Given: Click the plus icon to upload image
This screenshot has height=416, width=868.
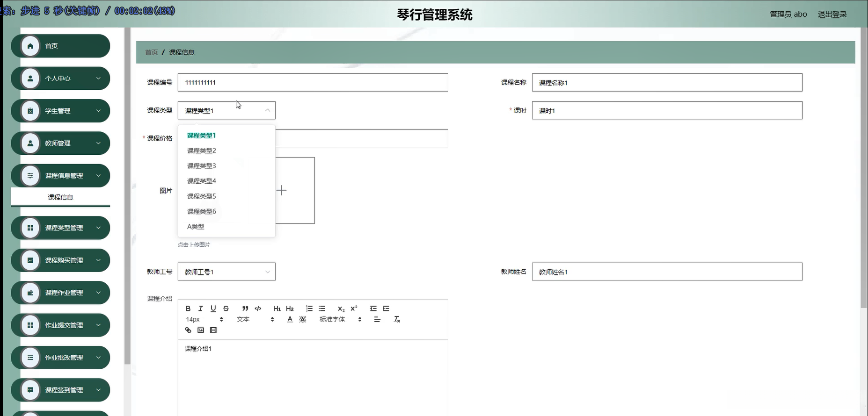Looking at the screenshot, I should pyautogui.click(x=281, y=190).
